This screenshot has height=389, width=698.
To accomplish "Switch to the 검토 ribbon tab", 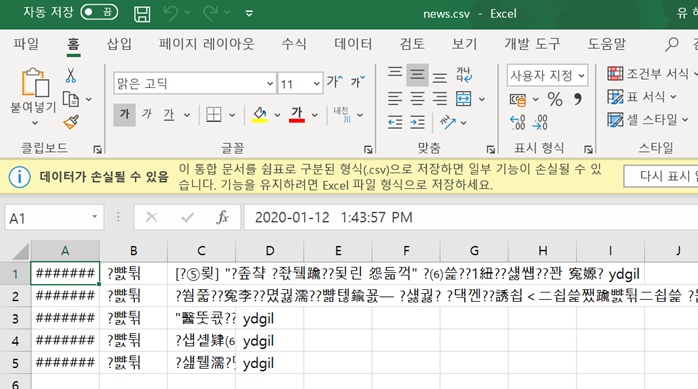I will coord(412,44).
